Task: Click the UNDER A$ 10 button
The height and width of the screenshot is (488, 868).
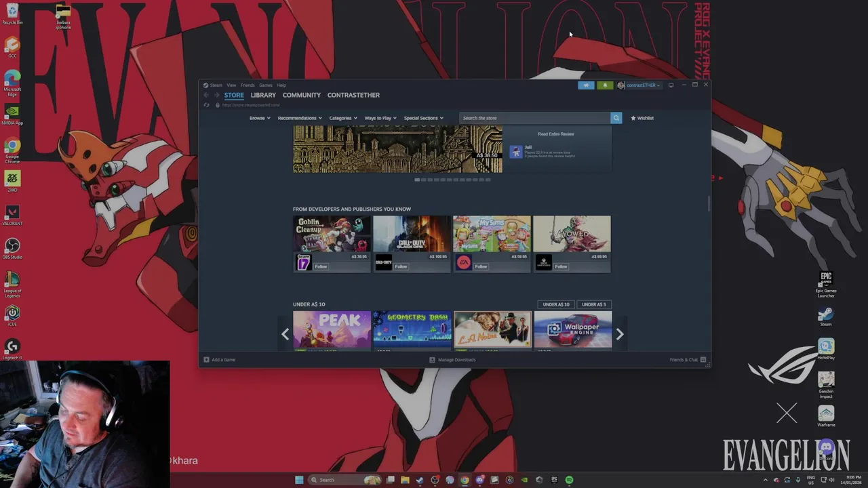Action: (x=556, y=304)
